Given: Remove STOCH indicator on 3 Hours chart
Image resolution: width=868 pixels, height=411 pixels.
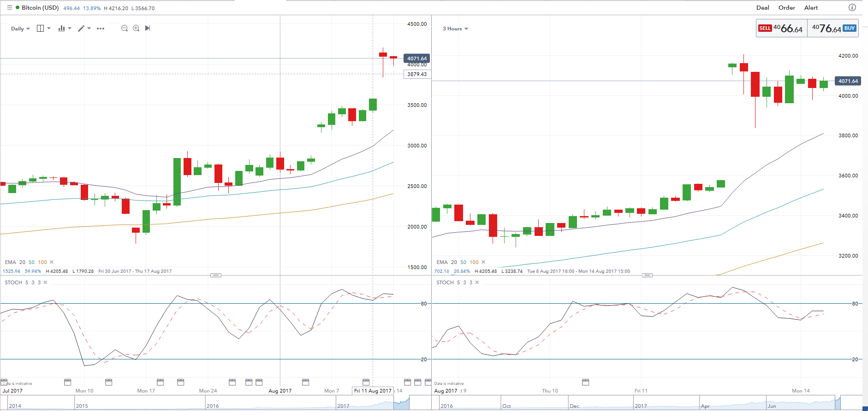Looking at the screenshot, I should [x=477, y=282].
